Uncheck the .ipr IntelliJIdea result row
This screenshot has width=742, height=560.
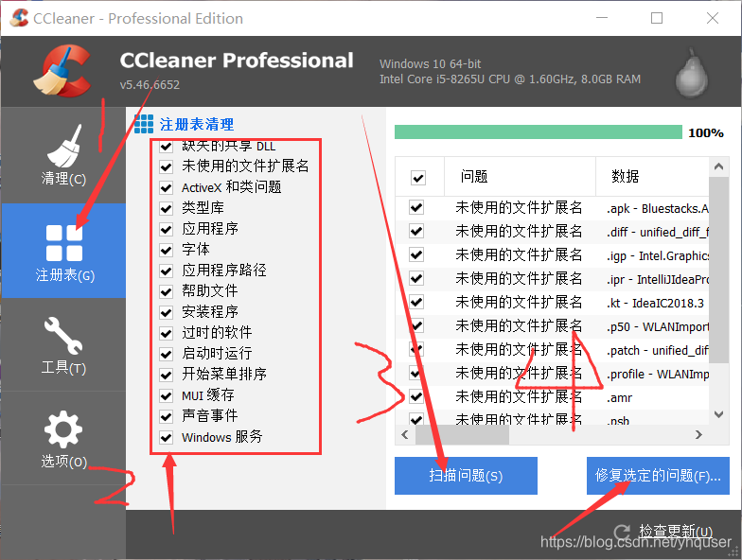[x=416, y=278]
